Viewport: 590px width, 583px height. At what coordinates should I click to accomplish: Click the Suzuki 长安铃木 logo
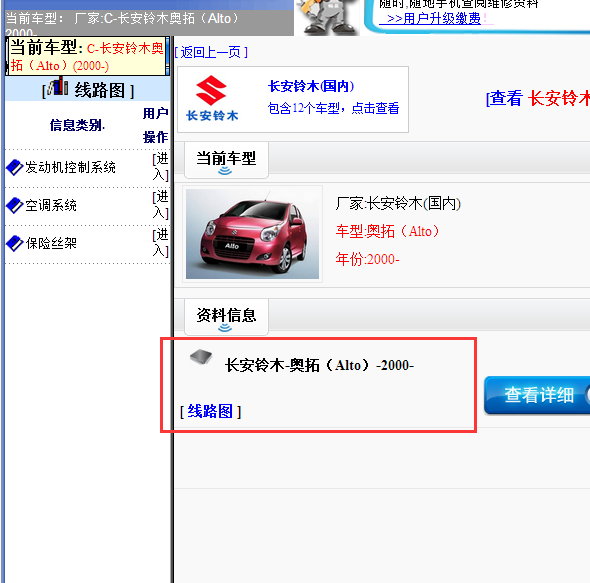pyautogui.click(x=212, y=99)
